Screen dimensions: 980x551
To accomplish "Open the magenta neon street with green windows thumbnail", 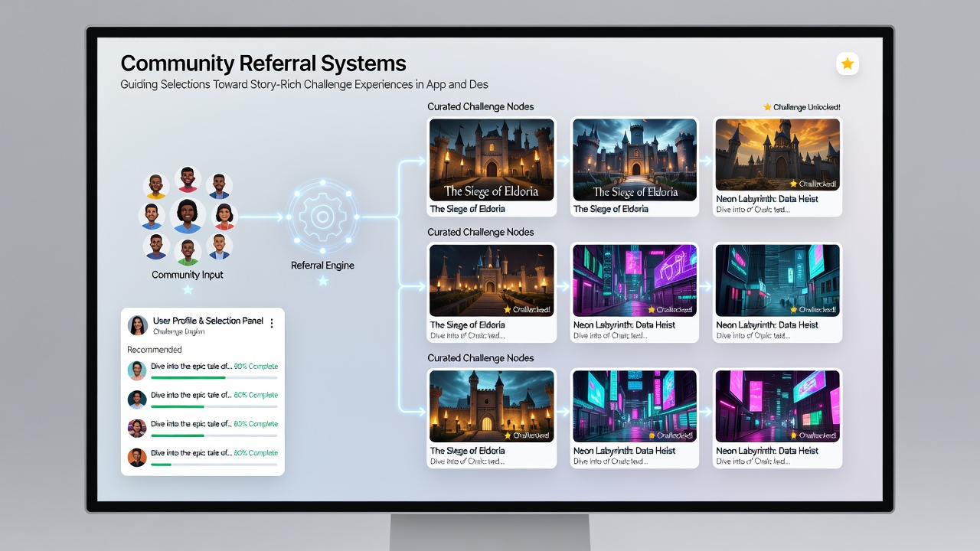I will [x=777, y=406].
